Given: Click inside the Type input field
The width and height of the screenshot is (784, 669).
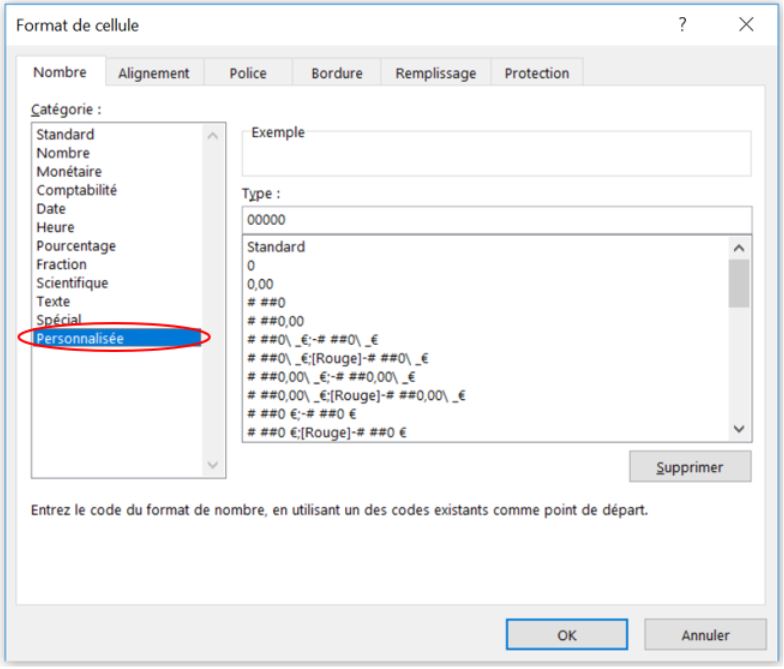Looking at the screenshot, I should (495, 219).
